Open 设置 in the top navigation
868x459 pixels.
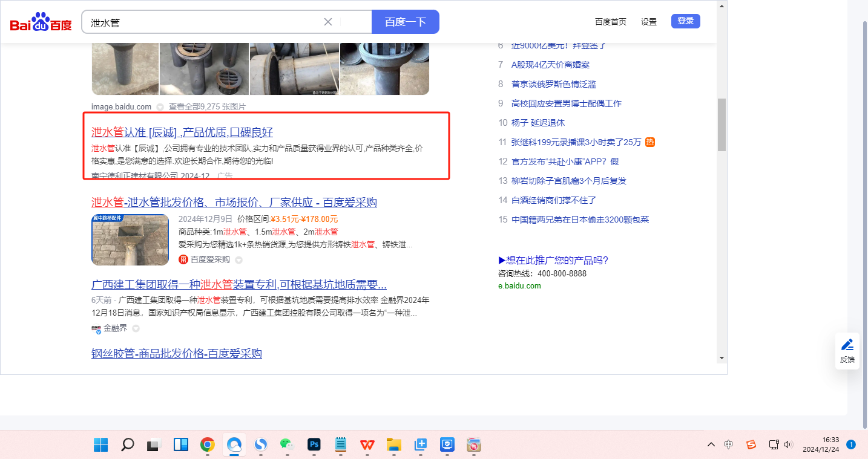(x=649, y=22)
